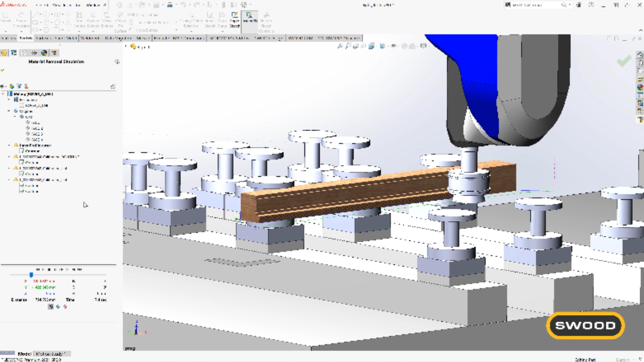
Task: Click confirmation checkmark at viewport top-right corner
Action: click(624, 61)
